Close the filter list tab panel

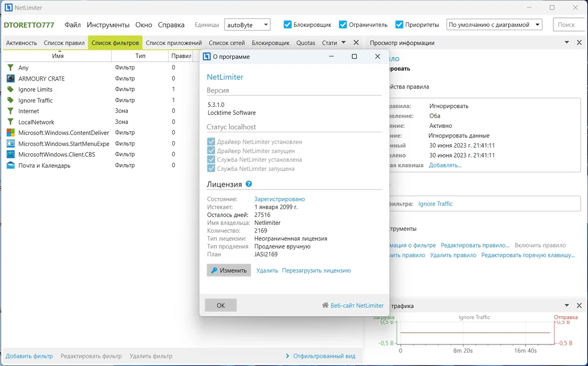point(356,43)
